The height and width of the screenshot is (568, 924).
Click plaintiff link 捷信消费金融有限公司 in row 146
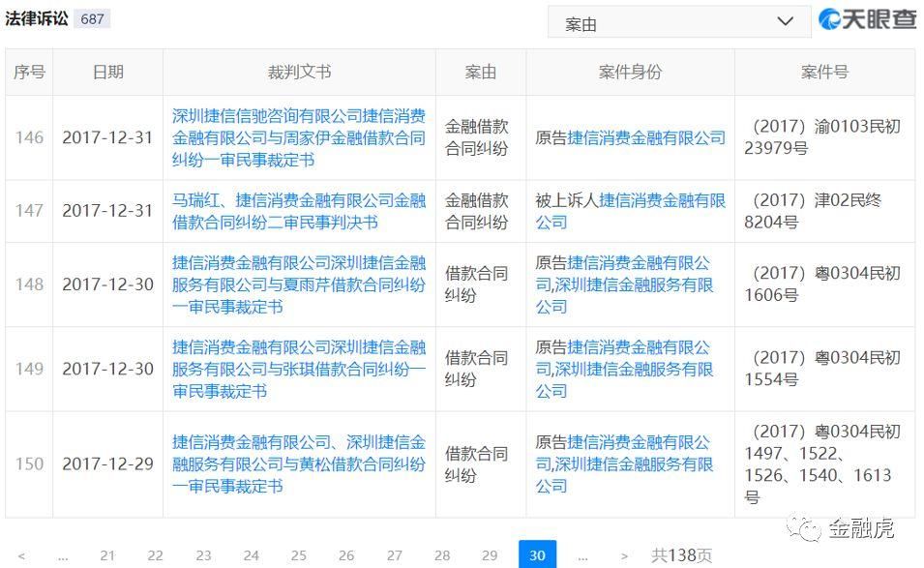(646, 137)
